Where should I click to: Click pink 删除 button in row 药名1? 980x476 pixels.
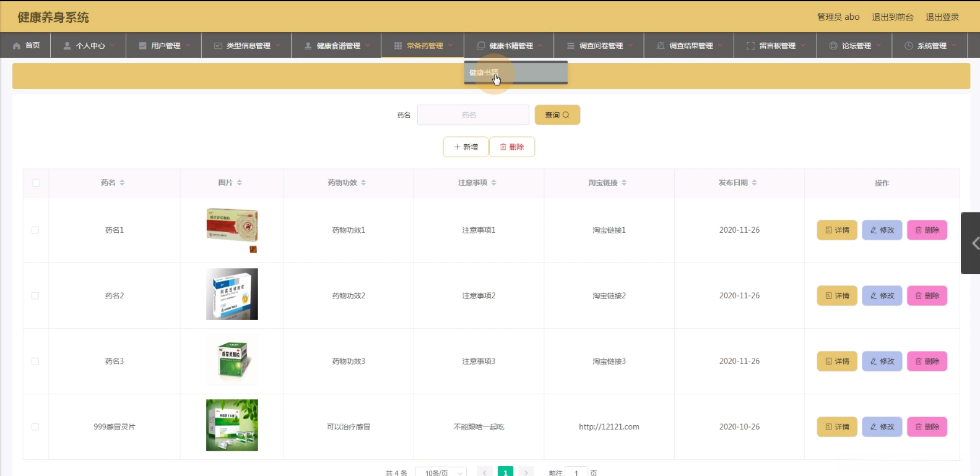tap(927, 230)
